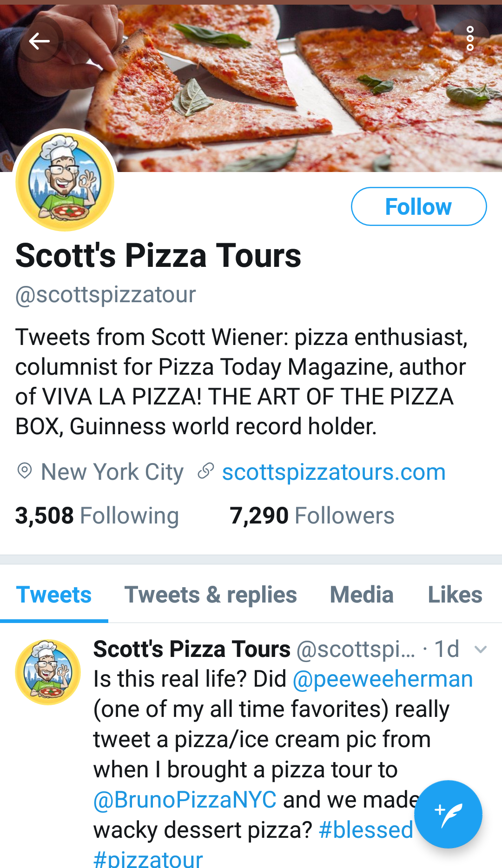The width and height of the screenshot is (502, 868).
Task: Tap the link chain icon
Action: [x=205, y=471]
